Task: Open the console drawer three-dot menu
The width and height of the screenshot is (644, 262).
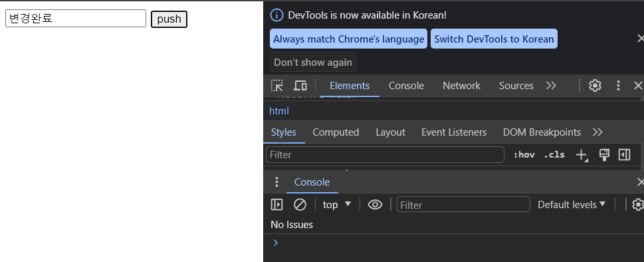Action: [277, 182]
